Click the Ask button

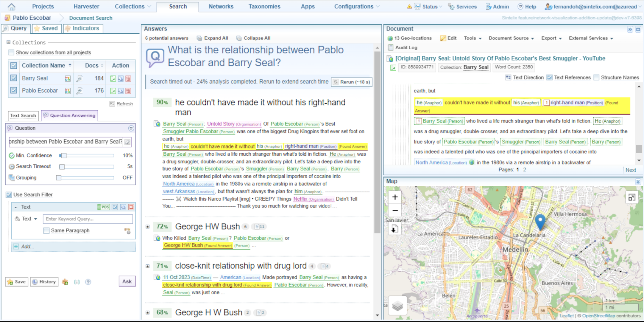[127, 281]
